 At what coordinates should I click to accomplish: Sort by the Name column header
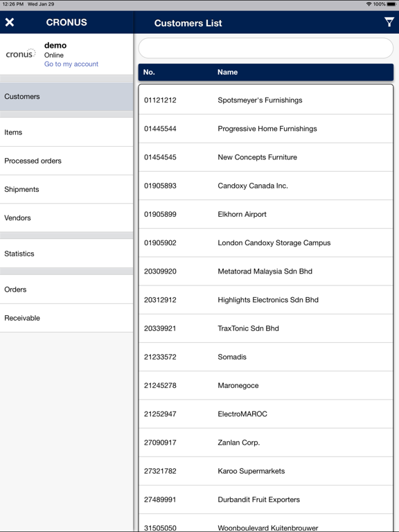[x=227, y=72]
